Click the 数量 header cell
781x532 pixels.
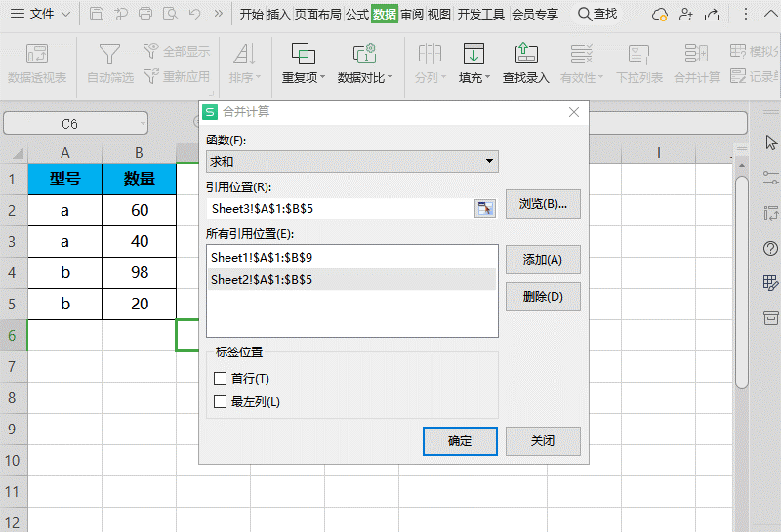pos(139,179)
